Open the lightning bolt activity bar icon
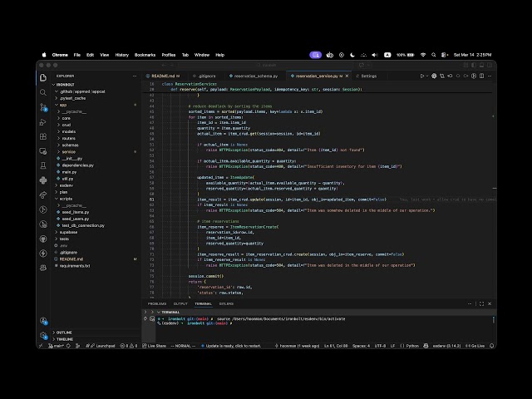 (43, 253)
